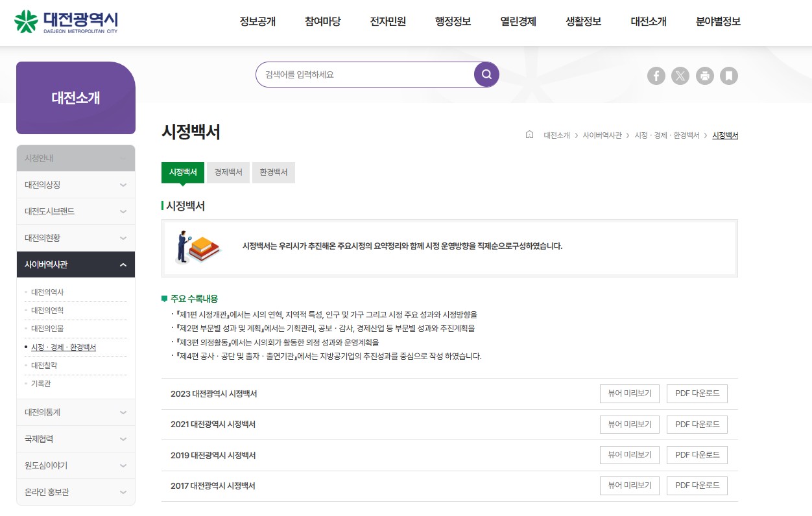Viewport: 812px width, 516px height.
Task: Expand the 대전의상징 sidebar menu
Action: tap(123, 185)
